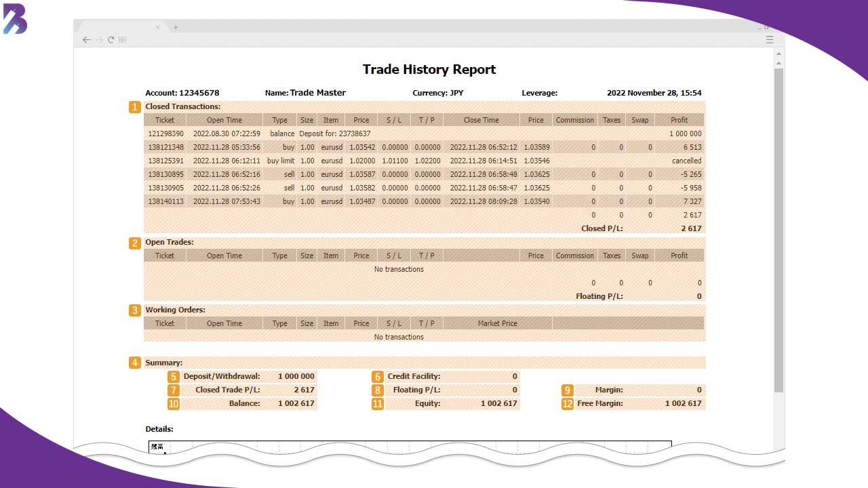The height and width of the screenshot is (488, 868).
Task: Click ticket 121298390 cell
Action: (165, 134)
